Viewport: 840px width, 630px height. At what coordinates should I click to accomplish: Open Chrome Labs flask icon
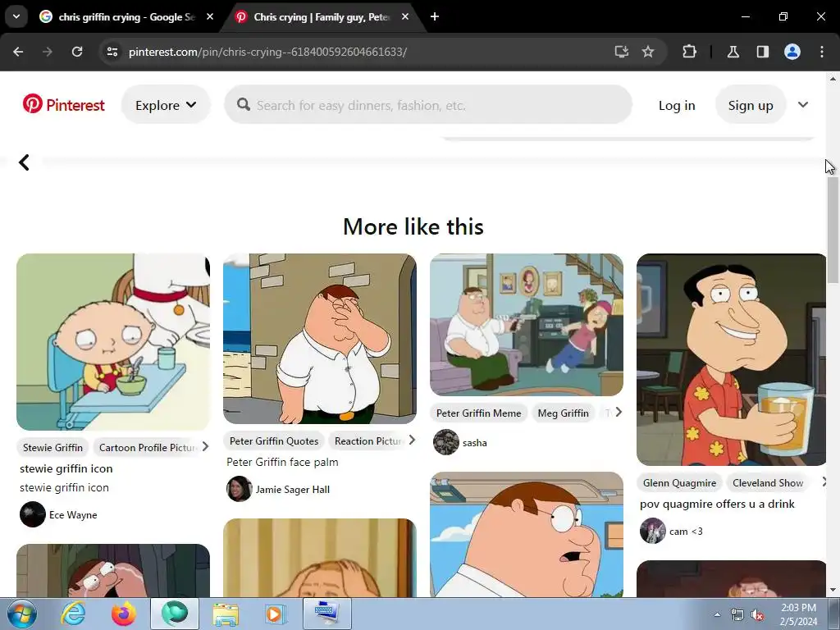733,52
